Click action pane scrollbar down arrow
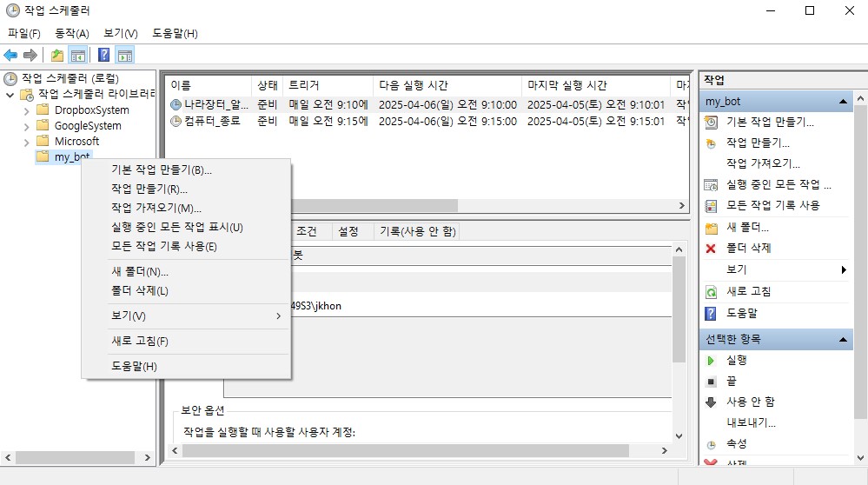 point(860,458)
